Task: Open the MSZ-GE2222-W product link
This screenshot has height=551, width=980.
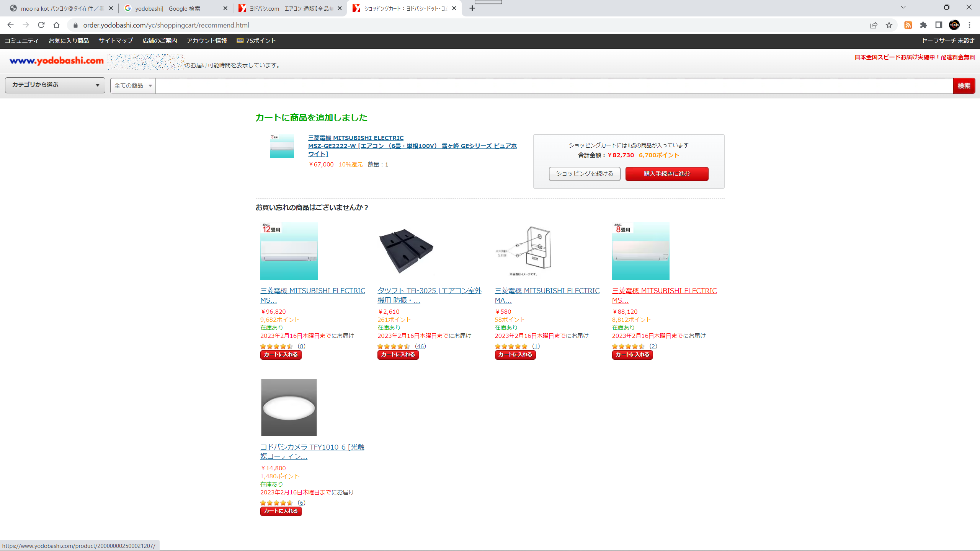Action: [412, 146]
